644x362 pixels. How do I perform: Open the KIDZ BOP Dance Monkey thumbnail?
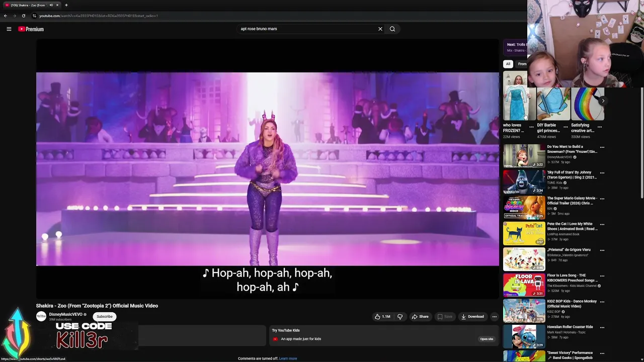(524, 310)
